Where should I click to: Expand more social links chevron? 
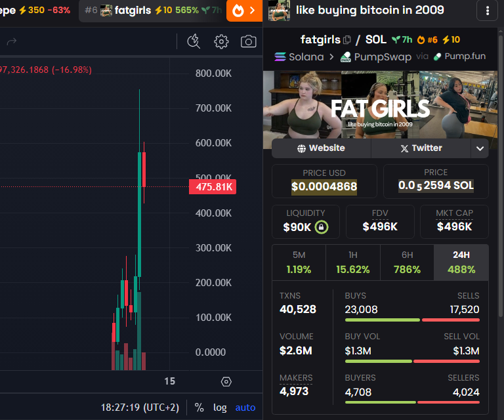coord(479,149)
